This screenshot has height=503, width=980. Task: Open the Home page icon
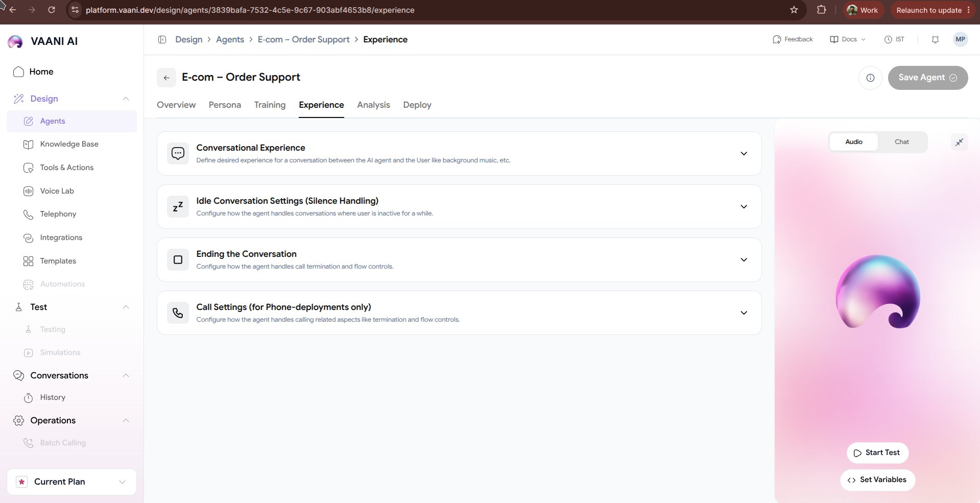point(18,72)
